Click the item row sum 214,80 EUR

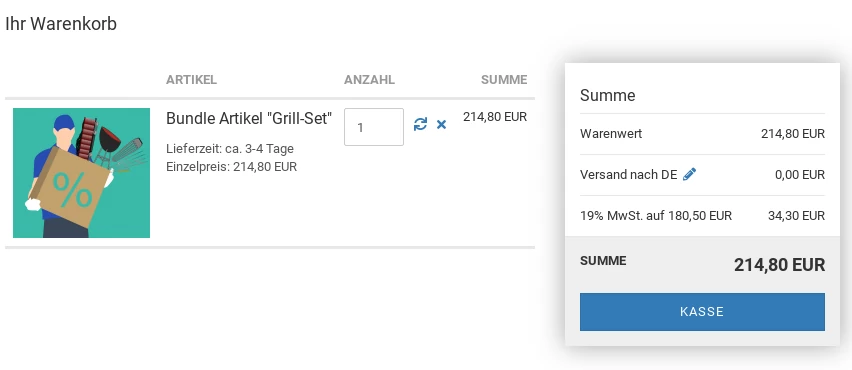[x=495, y=117]
